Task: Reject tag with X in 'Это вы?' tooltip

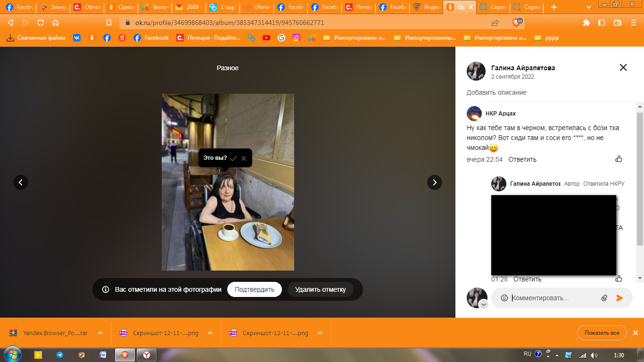Action: pos(244,158)
